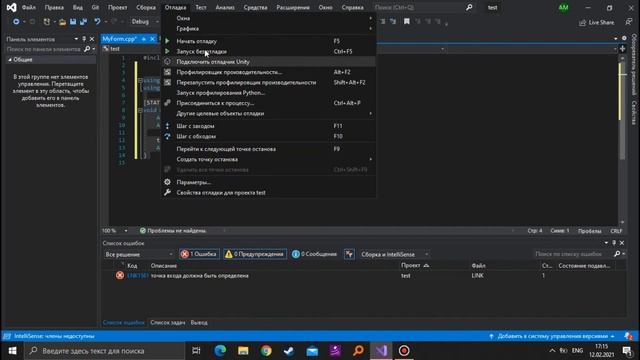Click the Live Share button

point(596,22)
